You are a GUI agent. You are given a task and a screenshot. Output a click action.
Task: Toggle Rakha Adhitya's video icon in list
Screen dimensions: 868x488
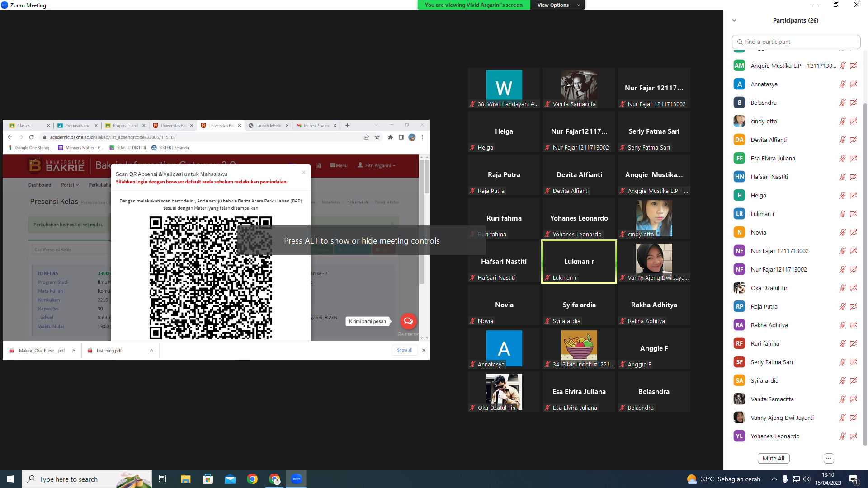854,325
